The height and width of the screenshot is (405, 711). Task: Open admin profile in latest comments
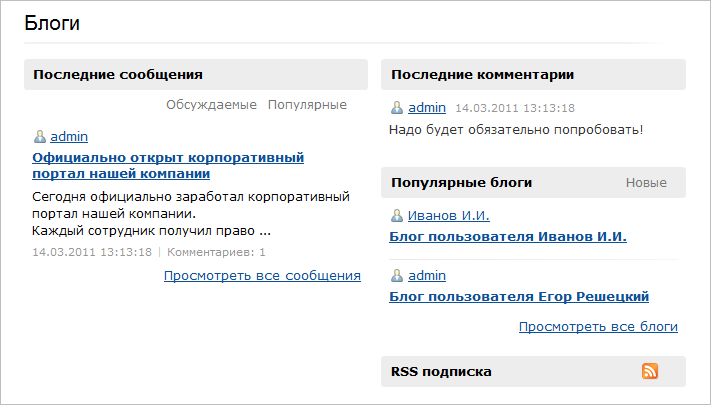coord(426,108)
